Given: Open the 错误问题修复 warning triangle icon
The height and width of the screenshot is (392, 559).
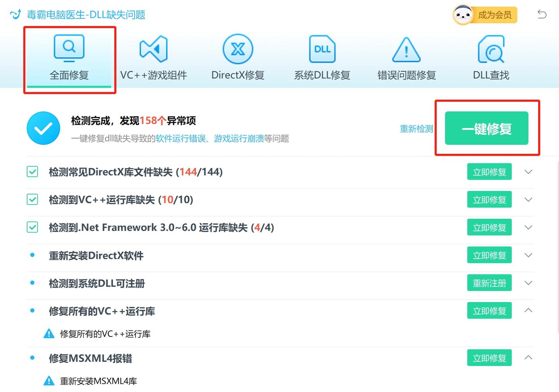Looking at the screenshot, I should coord(406,50).
